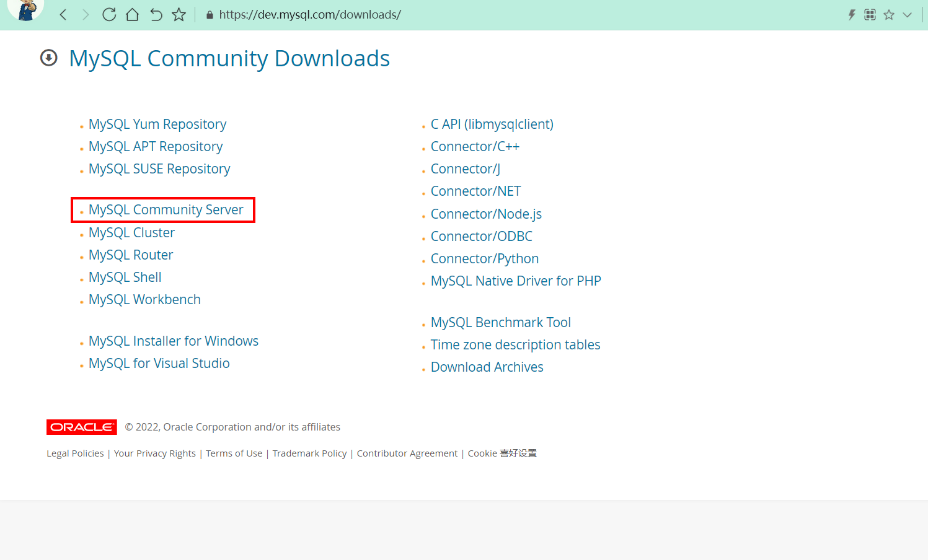Go to the browser home page icon
928x560 pixels.
[132, 14]
